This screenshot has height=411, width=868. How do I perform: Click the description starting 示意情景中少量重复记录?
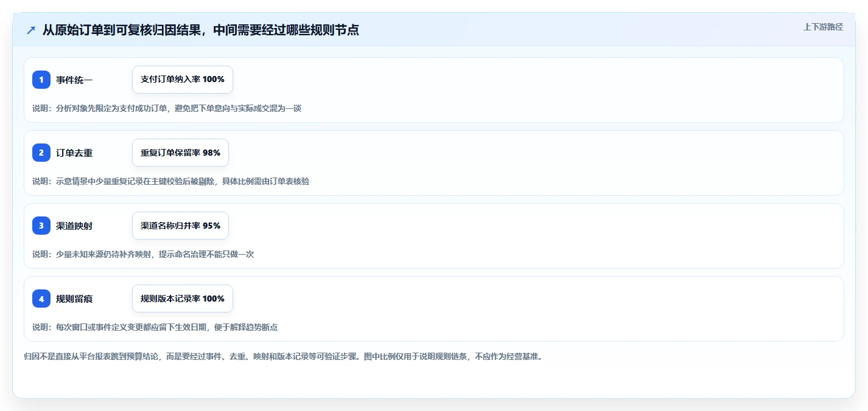pyautogui.click(x=171, y=181)
